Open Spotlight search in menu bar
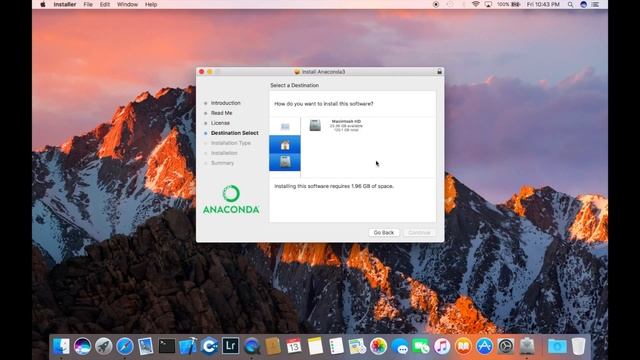 [571, 4]
